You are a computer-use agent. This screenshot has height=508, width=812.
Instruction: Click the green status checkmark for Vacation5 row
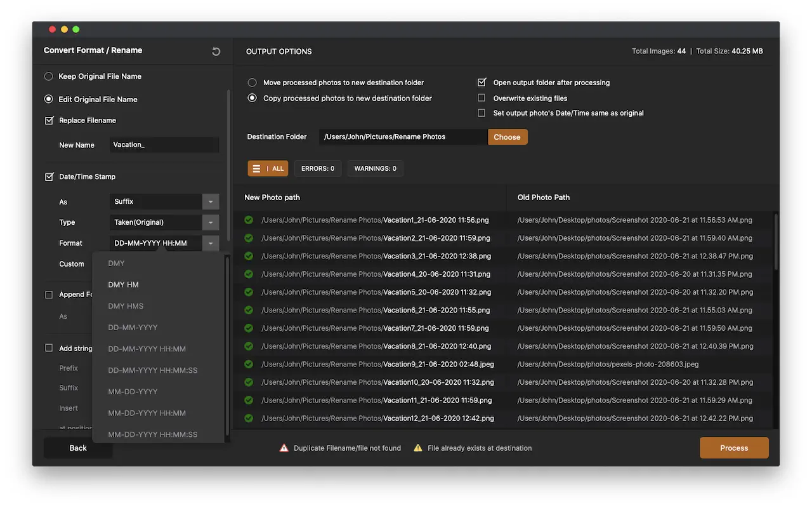[x=249, y=292]
